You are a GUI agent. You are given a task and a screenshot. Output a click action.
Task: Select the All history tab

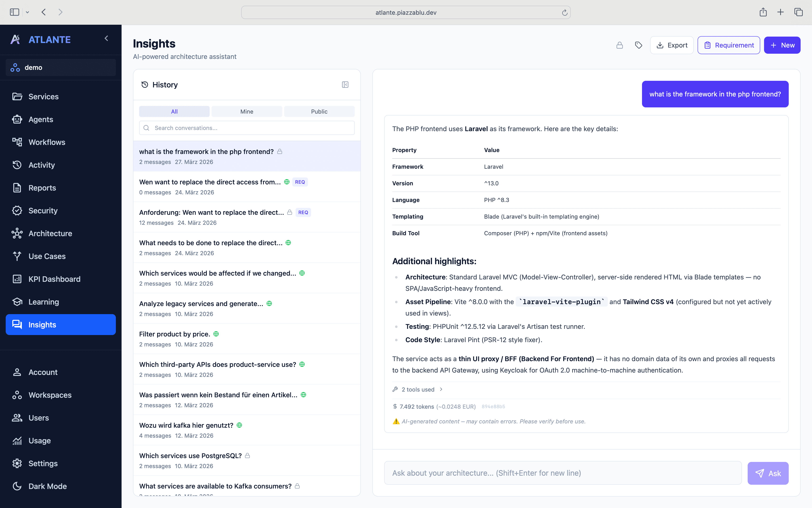point(174,111)
